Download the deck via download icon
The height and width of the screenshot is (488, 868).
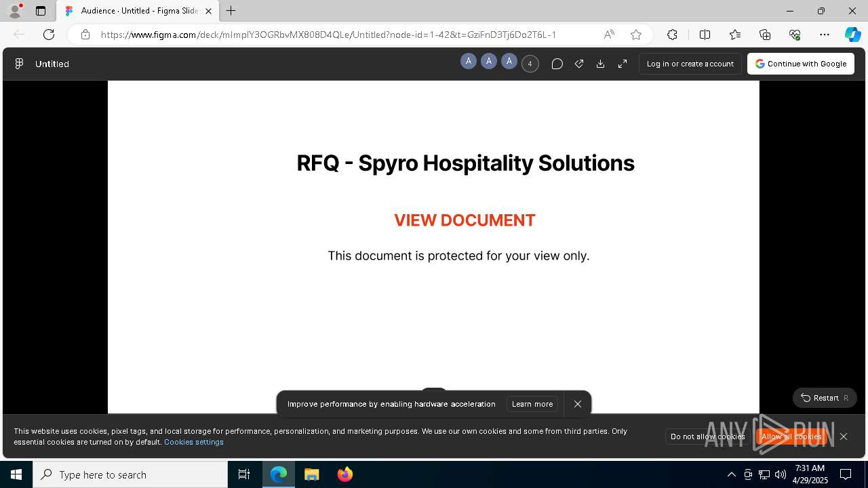tap(600, 64)
